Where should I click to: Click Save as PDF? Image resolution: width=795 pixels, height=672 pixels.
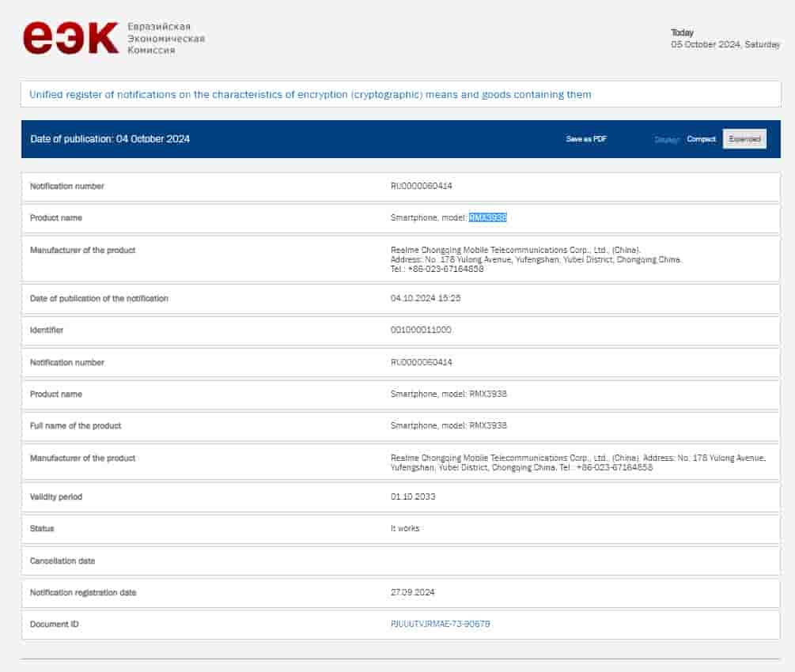[586, 139]
